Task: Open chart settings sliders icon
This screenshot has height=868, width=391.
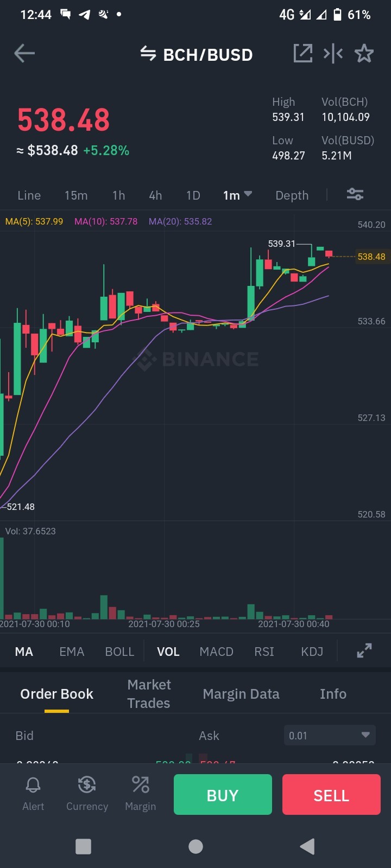Action: click(x=355, y=194)
